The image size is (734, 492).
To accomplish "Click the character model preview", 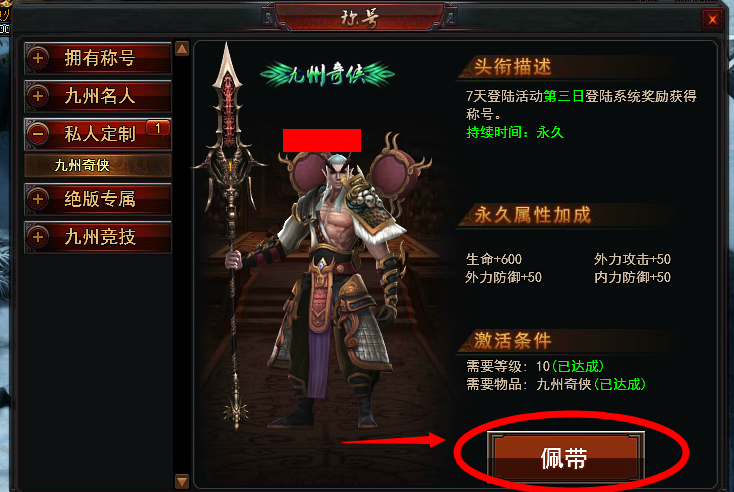I will [337, 286].
